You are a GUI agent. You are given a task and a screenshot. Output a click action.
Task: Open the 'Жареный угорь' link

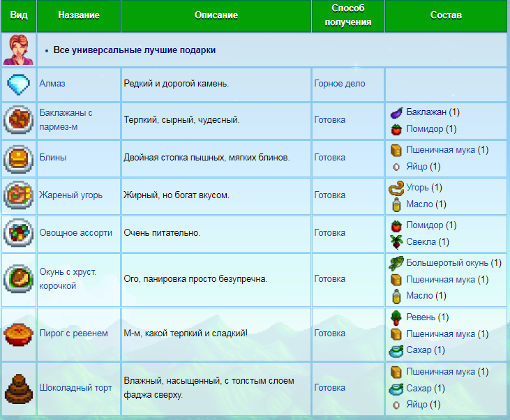pyautogui.click(x=71, y=195)
